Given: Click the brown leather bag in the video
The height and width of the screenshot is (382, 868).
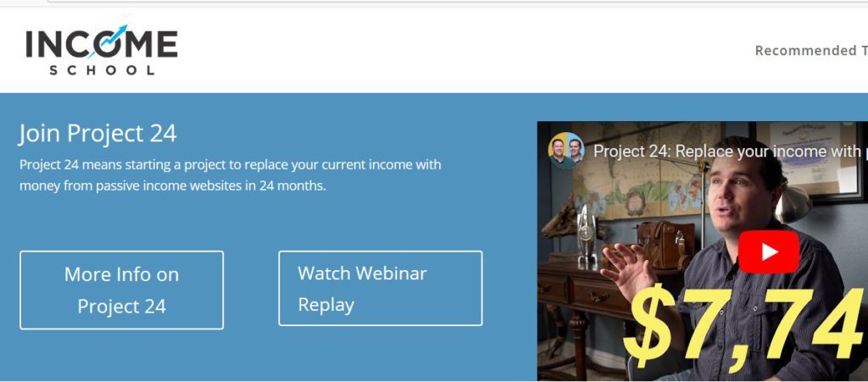Looking at the screenshot, I should tap(666, 244).
